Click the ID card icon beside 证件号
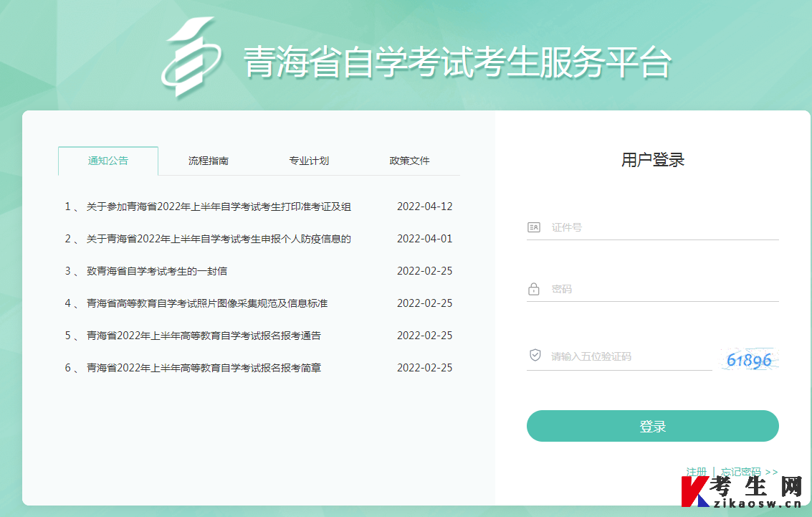The height and width of the screenshot is (517, 812). click(533, 227)
